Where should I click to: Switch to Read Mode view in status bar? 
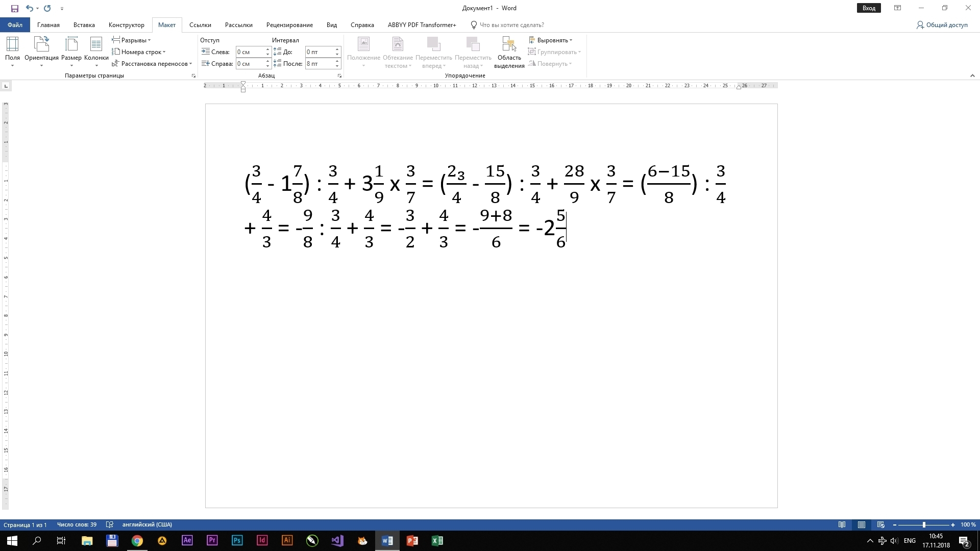click(x=842, y=524)
